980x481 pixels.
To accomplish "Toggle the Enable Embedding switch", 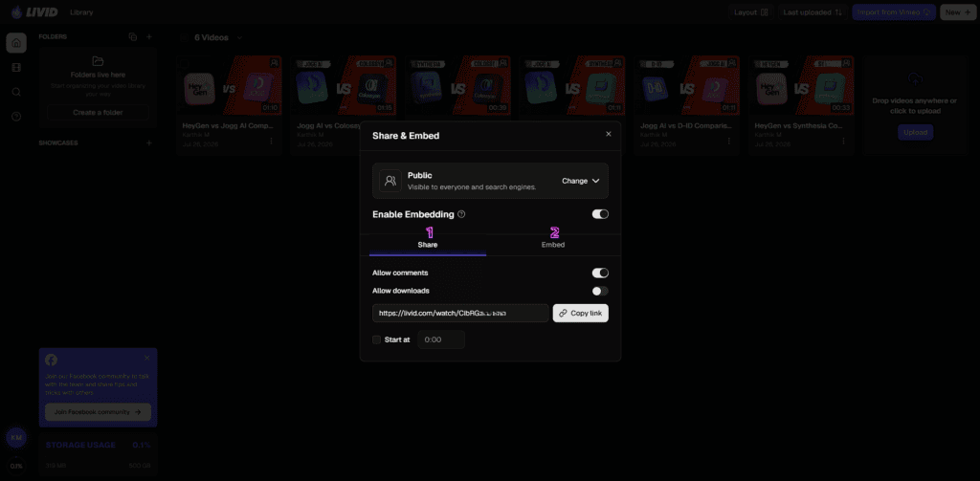I will [600, 214].
